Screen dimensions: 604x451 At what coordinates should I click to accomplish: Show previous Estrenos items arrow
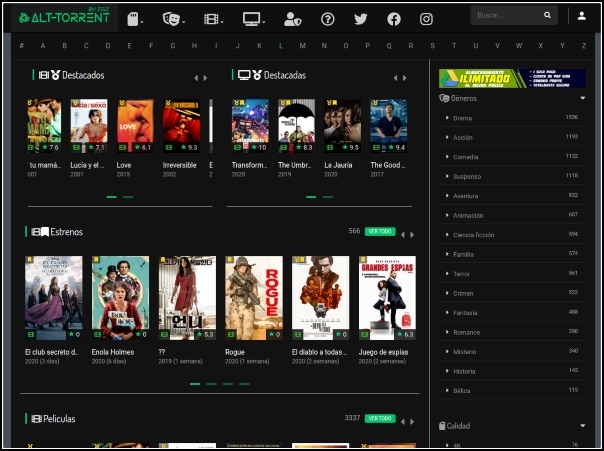pos(403,235)
